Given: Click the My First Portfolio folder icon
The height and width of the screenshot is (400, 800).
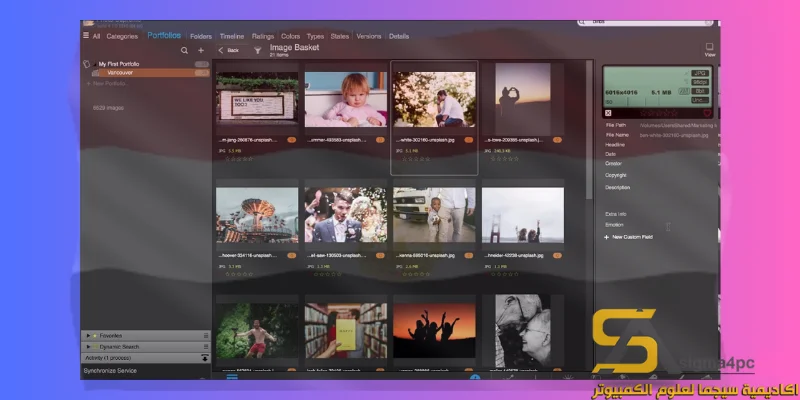Looking at the screenshot, I should tap(87, 64).
